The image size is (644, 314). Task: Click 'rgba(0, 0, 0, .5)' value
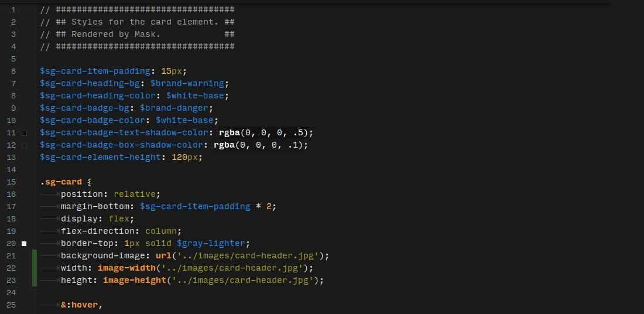coord(263,133)
